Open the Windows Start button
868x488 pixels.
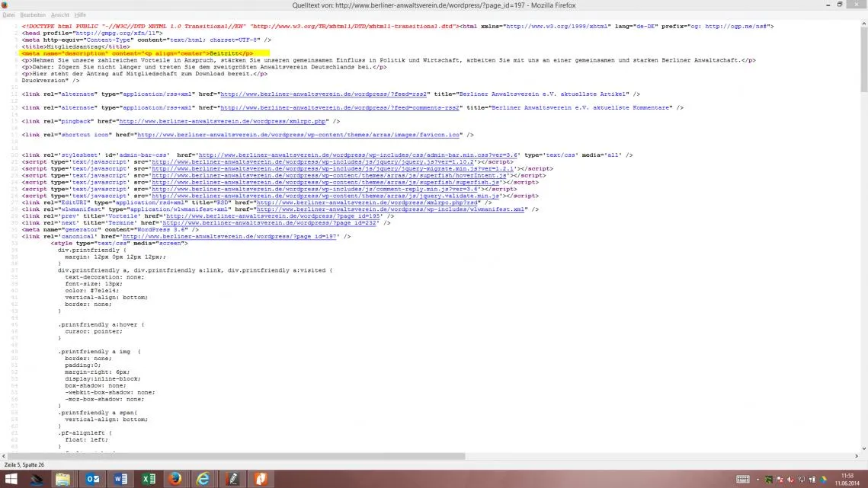(x=11, y=479)
